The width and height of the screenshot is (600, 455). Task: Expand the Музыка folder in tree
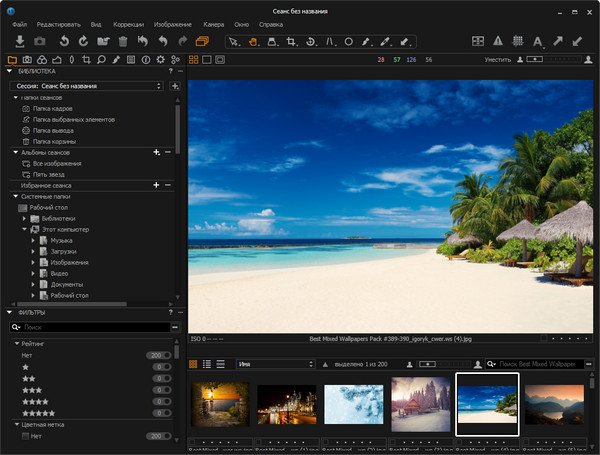(32, 240)
